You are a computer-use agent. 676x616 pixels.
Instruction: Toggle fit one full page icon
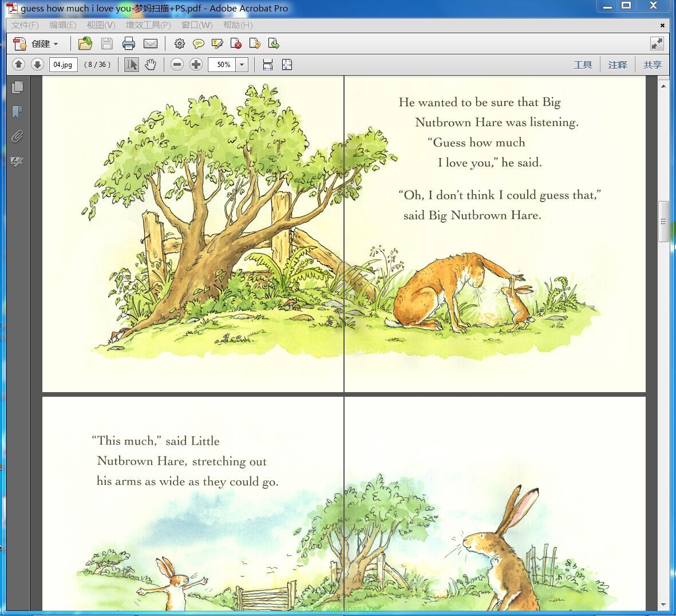point(287,65)
